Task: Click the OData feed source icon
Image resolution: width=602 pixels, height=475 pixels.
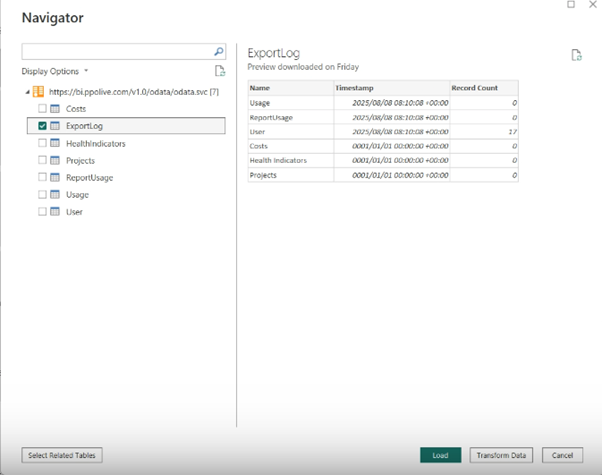Action: 38,91
